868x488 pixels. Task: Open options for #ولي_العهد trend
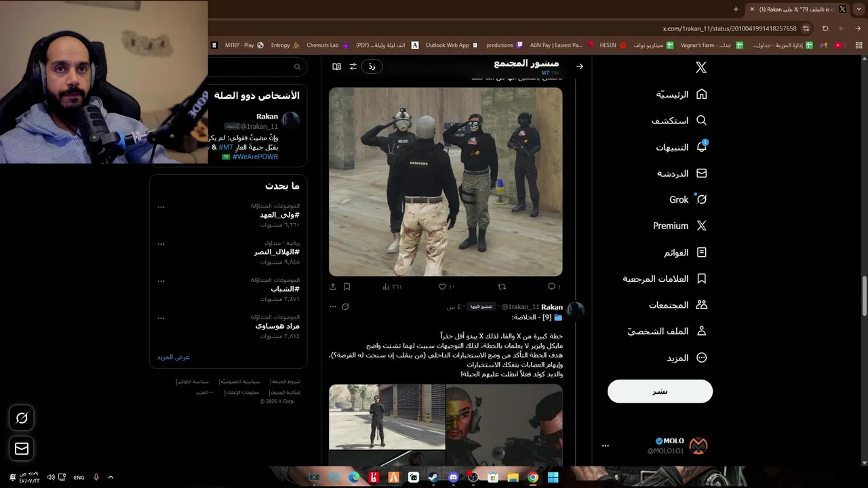[x=161, y=207]
